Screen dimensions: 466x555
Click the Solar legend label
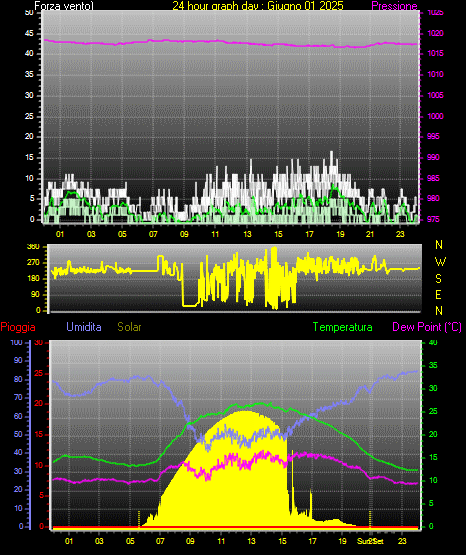click(x=129, y=327)
